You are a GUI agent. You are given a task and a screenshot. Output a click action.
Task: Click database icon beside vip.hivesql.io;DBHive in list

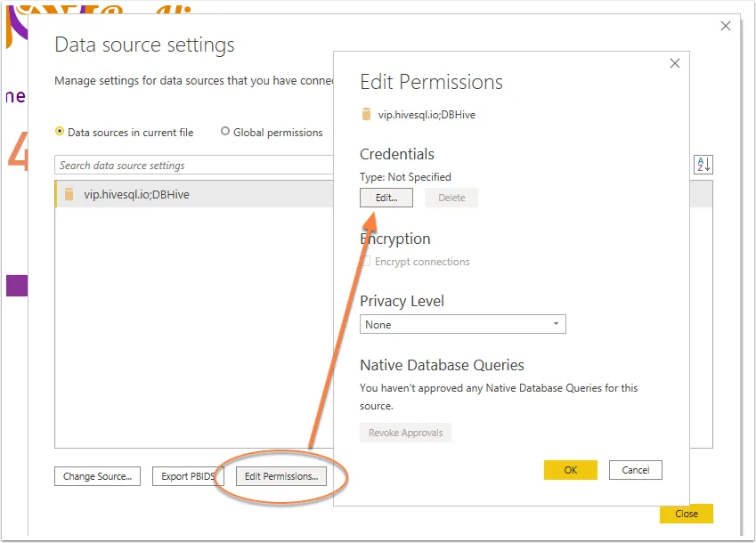(x=69, y=194)
